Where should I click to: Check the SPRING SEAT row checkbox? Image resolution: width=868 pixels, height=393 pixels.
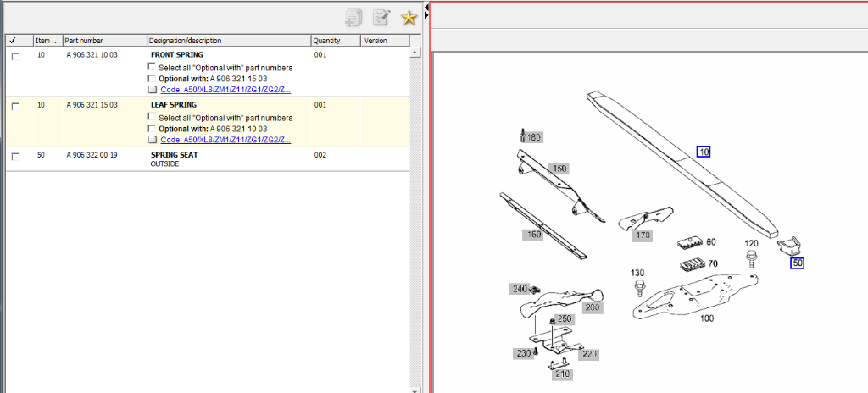coord(15,157)
